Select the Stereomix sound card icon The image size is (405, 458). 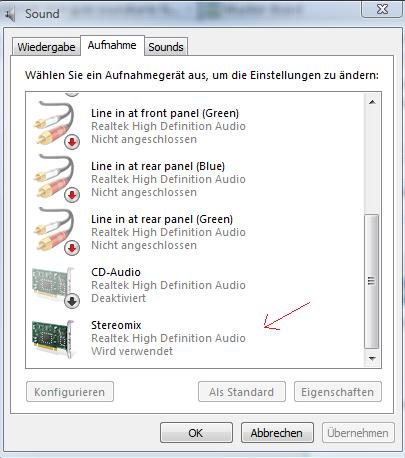click(53, 339)
